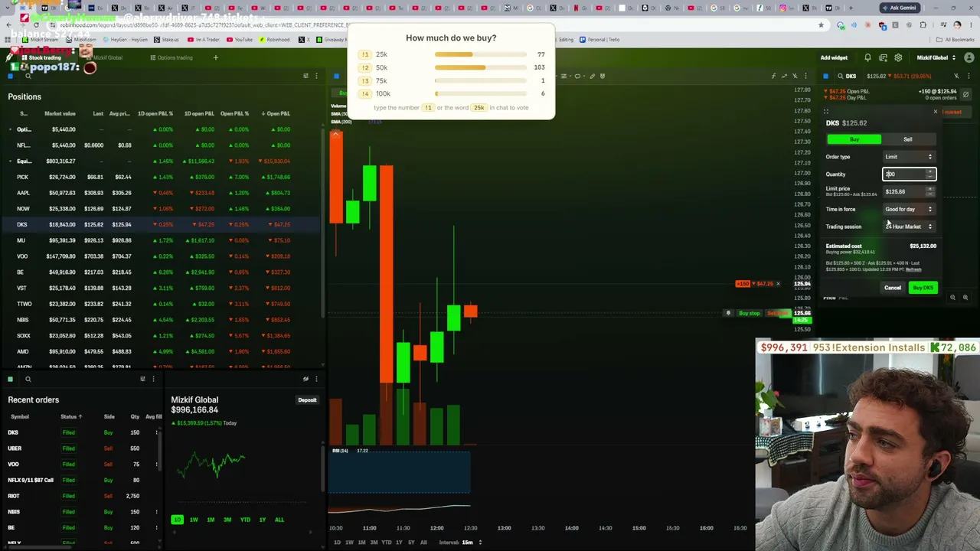Zoom out on the order ladder
The image size is (980, 551).
(x=953, y=298)
